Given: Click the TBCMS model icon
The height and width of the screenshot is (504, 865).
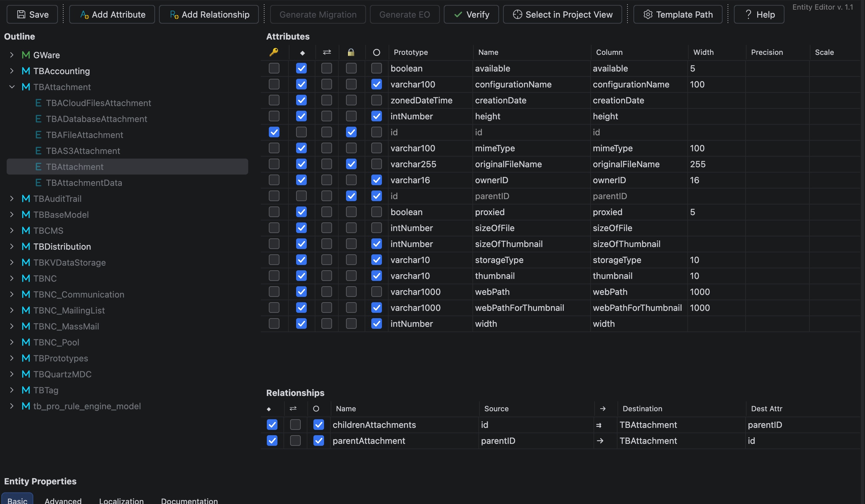Looking at the screenshot, I should coord(26,231).
